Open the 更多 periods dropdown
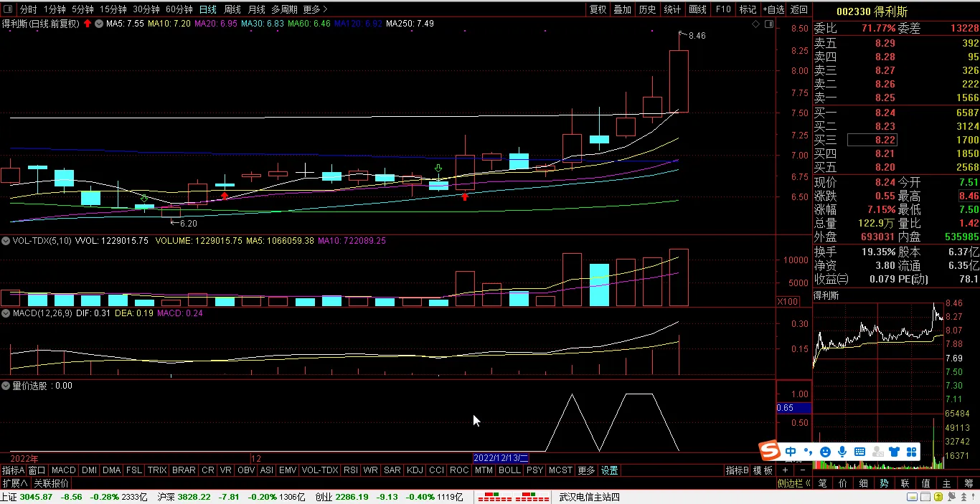Screen dimensions: 980x504 pyautogui.click(x=315, y=9)
